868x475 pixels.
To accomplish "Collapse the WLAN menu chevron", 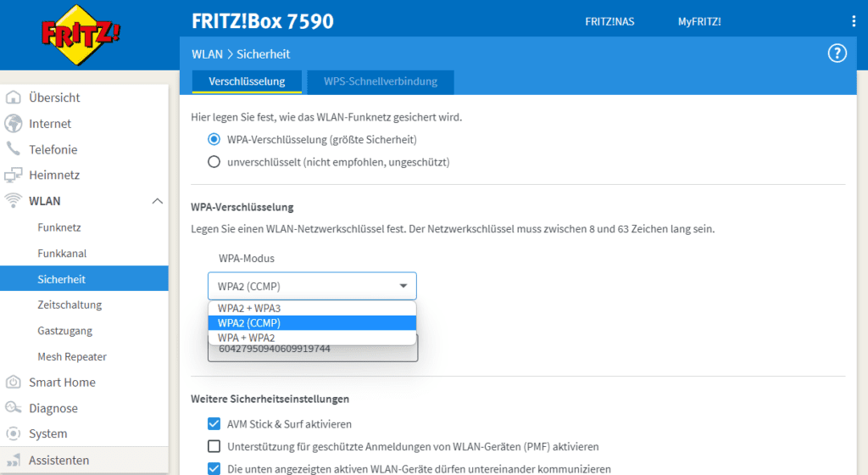I will [x=157, y=201].
